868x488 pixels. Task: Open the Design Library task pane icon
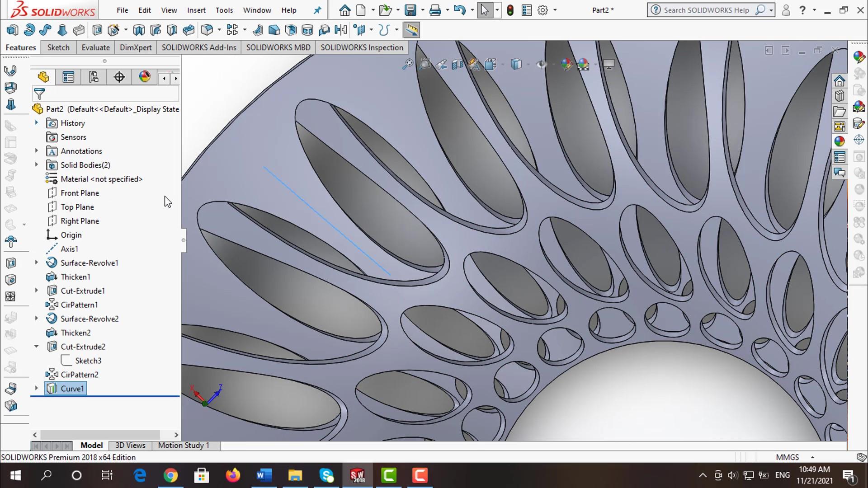tap(840, 96)
